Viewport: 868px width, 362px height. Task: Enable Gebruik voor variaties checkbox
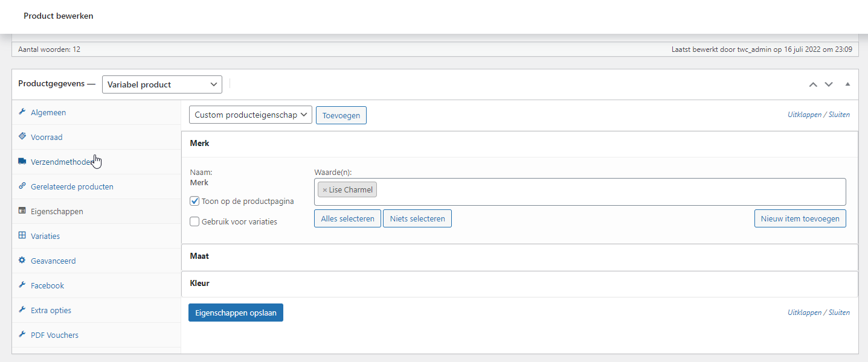click(194, 221)
